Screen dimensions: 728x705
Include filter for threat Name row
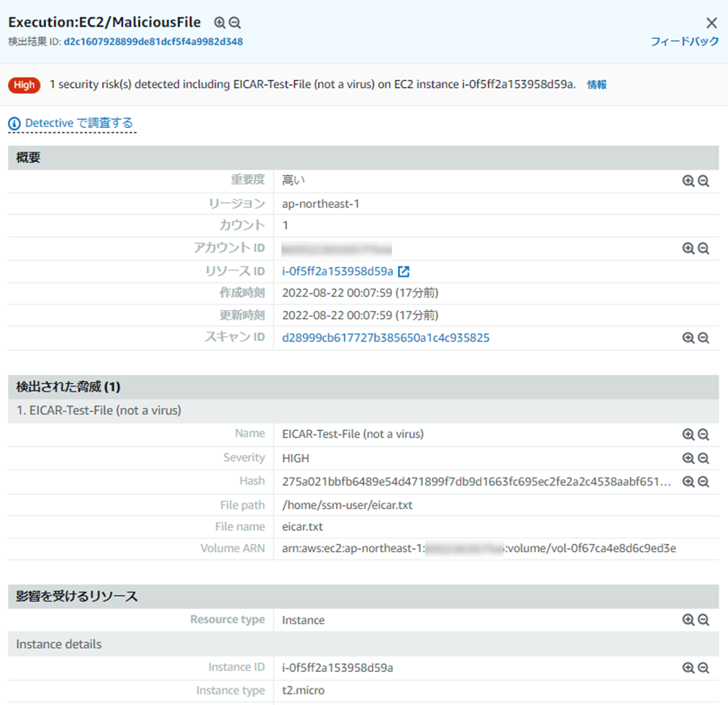pyautogui.click(x=688, y=435)
